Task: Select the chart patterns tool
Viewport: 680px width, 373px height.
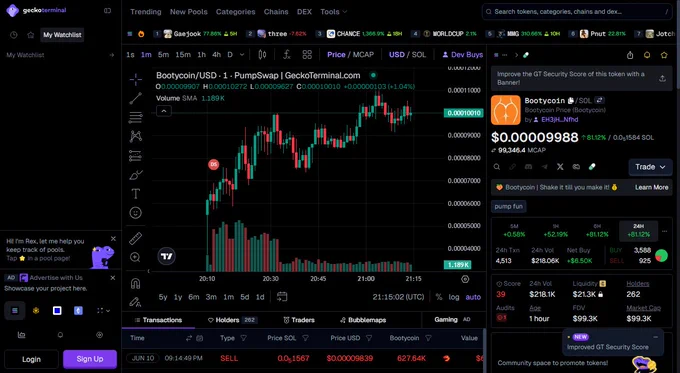Action: [135, 136]
